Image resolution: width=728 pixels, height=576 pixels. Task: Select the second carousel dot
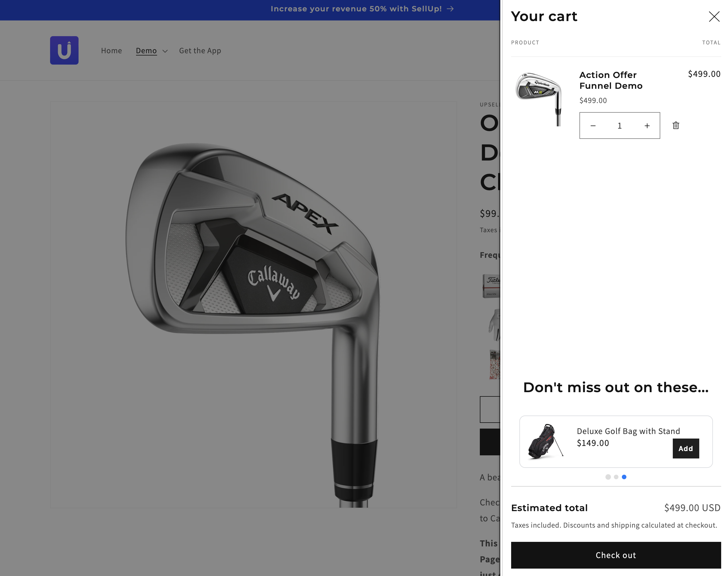[616, 477]
